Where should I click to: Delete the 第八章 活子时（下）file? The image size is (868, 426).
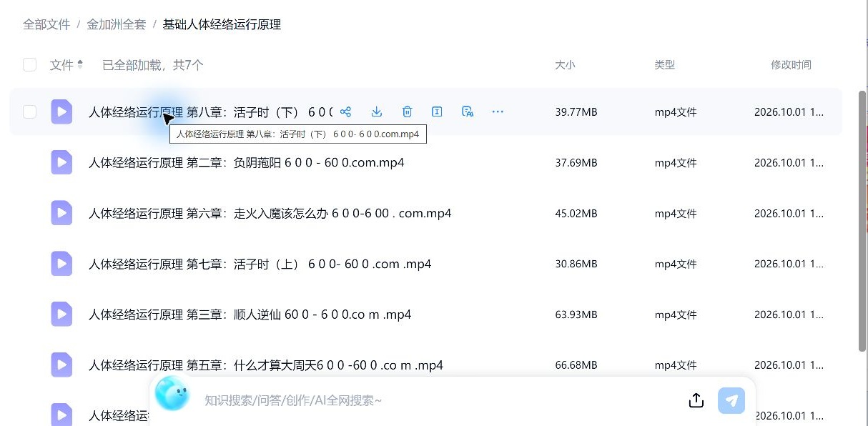[407, 112]
